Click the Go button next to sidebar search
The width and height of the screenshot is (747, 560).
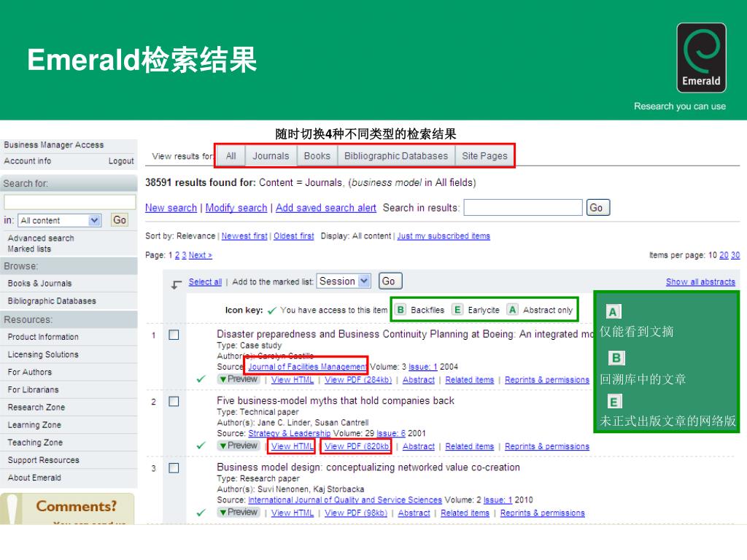(x=120, y=220)
